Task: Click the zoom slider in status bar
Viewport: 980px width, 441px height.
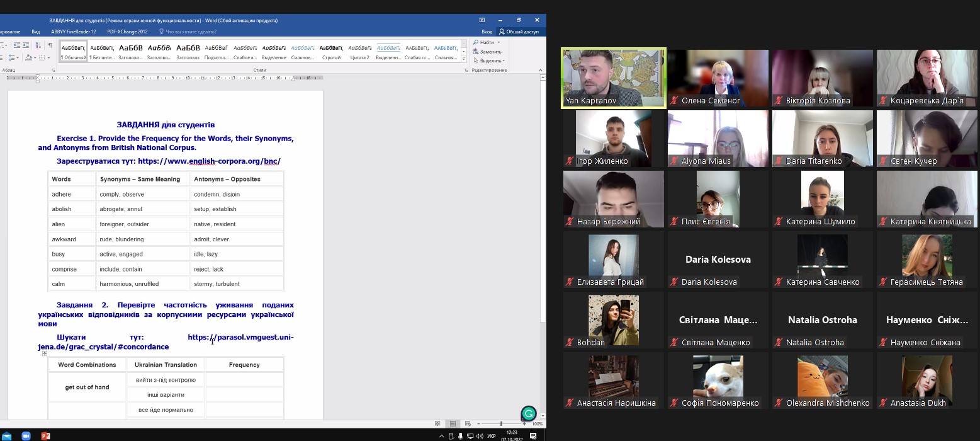Action: [501, 424]
